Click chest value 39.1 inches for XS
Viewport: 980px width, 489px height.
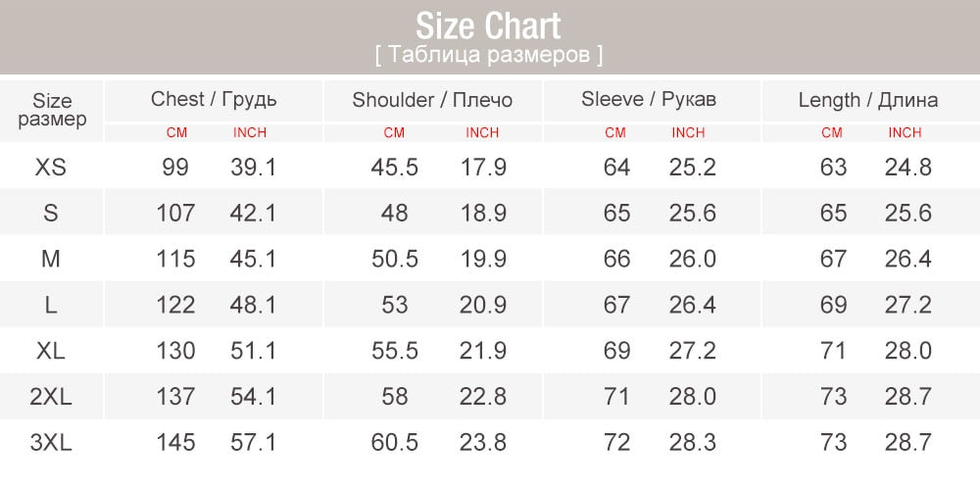254,168
